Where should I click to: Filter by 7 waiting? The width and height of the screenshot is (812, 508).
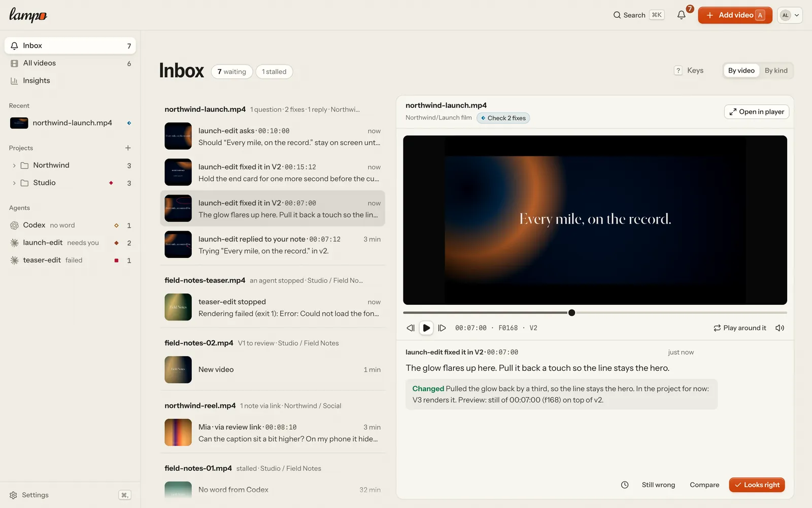pos(231,72)
